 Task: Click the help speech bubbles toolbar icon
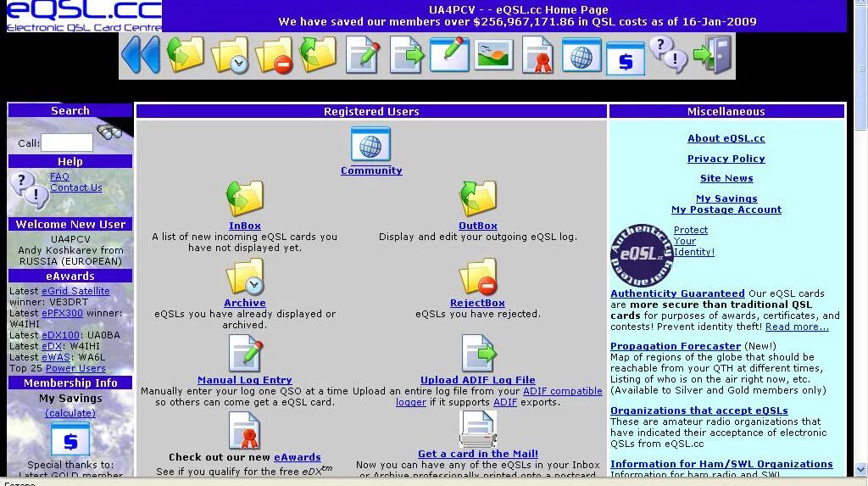tap(668, 54)
